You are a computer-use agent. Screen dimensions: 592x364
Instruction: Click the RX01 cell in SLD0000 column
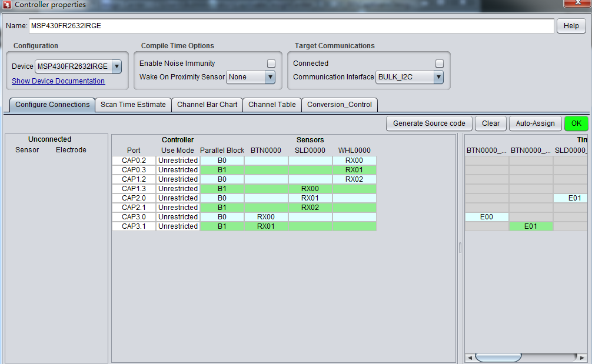[x=310, y=198]
